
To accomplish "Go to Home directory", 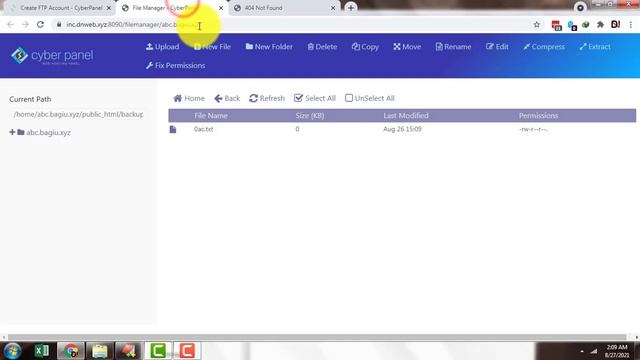I will (x=189, y=98).
